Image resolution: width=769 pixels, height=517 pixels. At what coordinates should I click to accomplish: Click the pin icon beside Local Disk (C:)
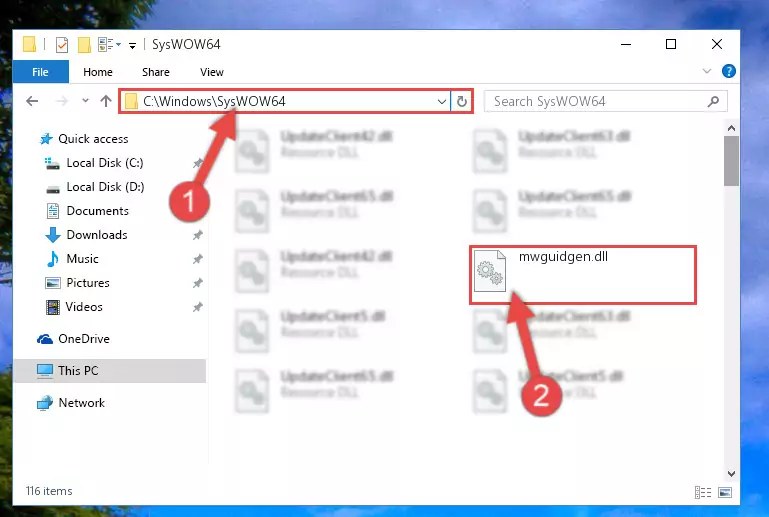pos(198,163)
